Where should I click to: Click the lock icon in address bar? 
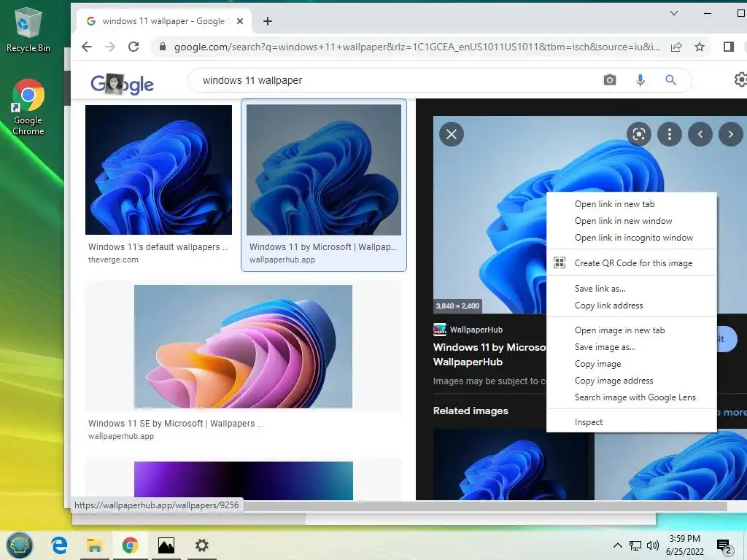(163, 47)
